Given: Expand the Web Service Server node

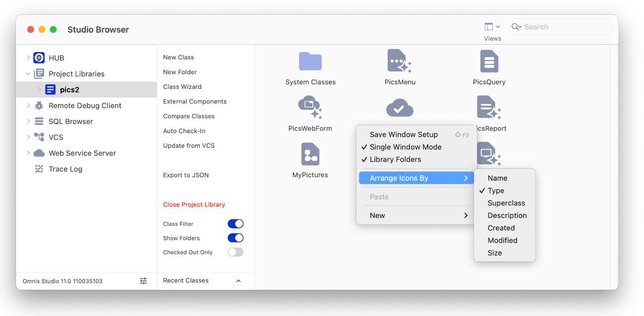Looking at the screenshot, I should pyautogui.click(x=28, y=153).
